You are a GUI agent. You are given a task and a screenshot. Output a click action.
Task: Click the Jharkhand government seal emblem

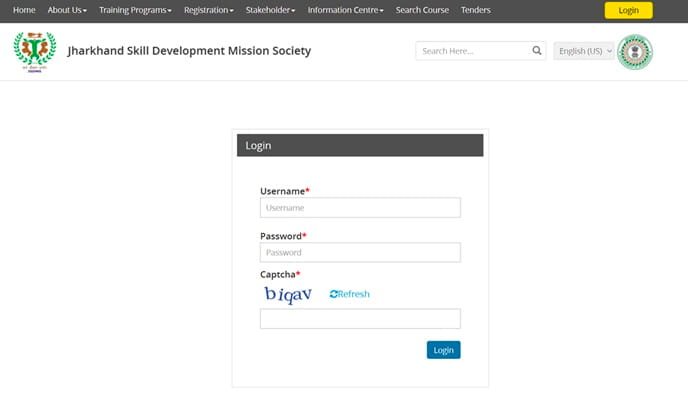click(x=635, y=52)
